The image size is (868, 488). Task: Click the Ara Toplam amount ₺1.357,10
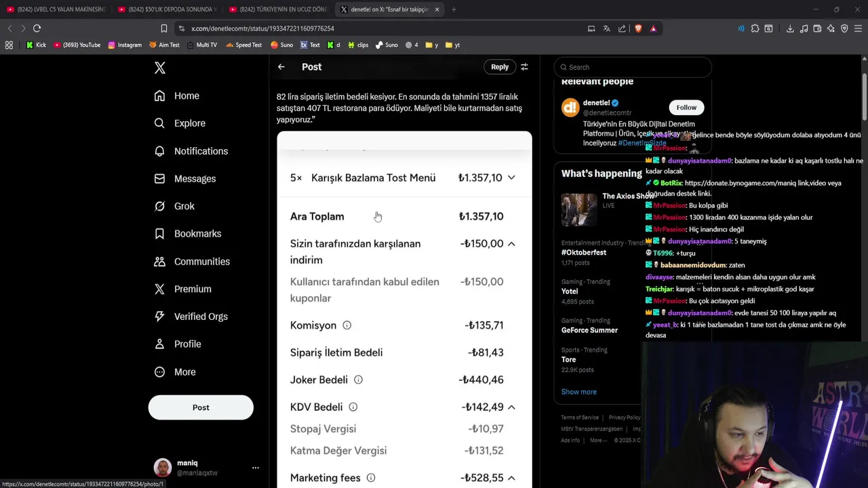coord(481,216)
